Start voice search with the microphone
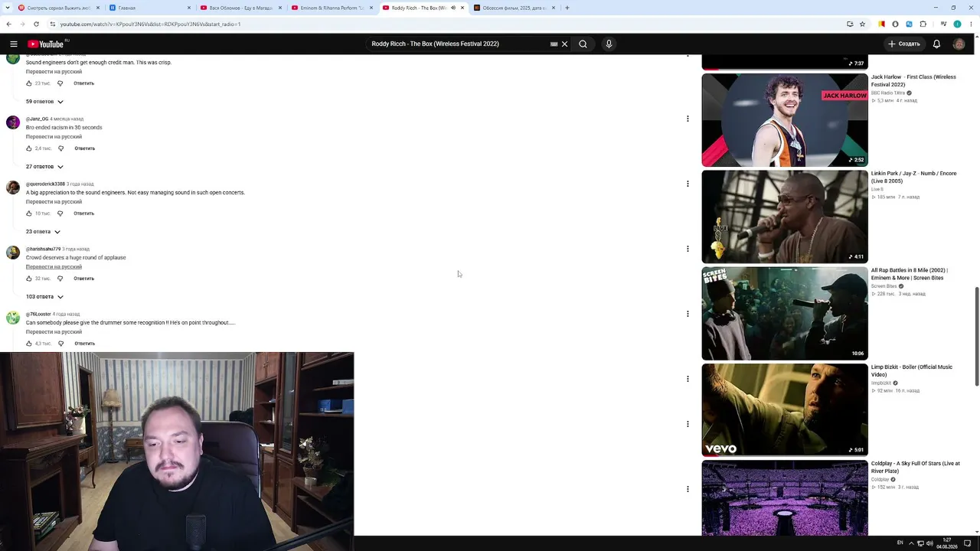The image size is (980, 551). coord(609,44)
